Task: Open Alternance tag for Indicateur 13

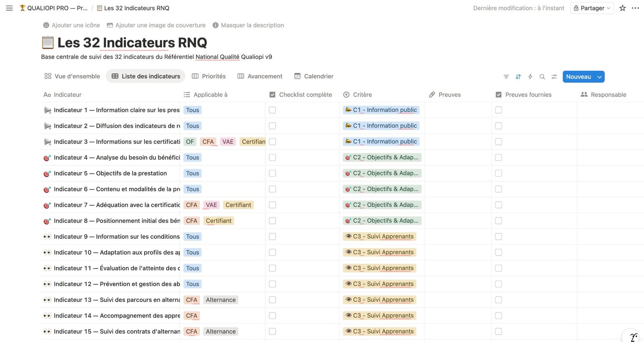Action: point(221,300)
